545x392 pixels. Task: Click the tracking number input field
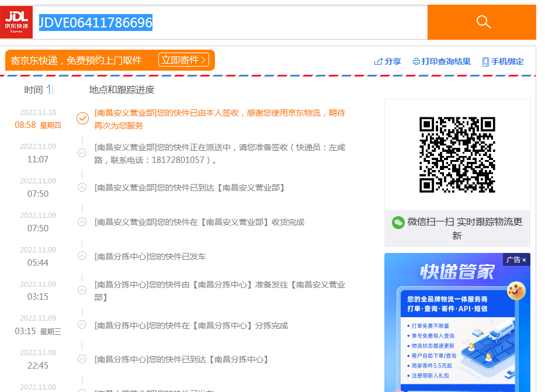230,22
